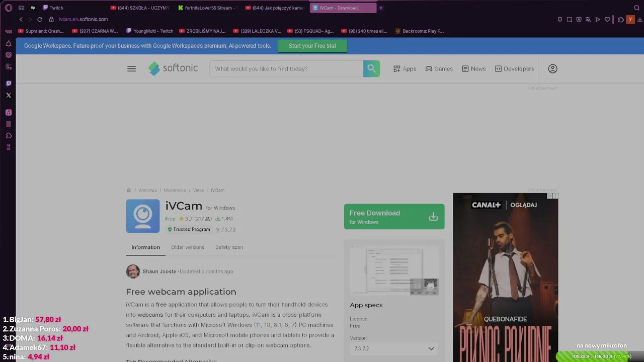Switch to the 'Jak połączyć kame' tab

pyautogui.click(x=275, y=8)
